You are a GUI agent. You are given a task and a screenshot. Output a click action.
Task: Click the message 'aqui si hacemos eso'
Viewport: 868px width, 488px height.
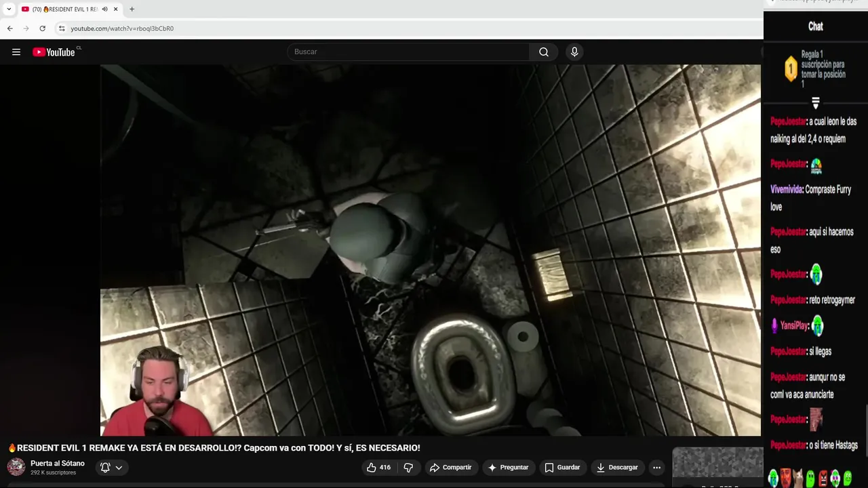click(812, 240)
